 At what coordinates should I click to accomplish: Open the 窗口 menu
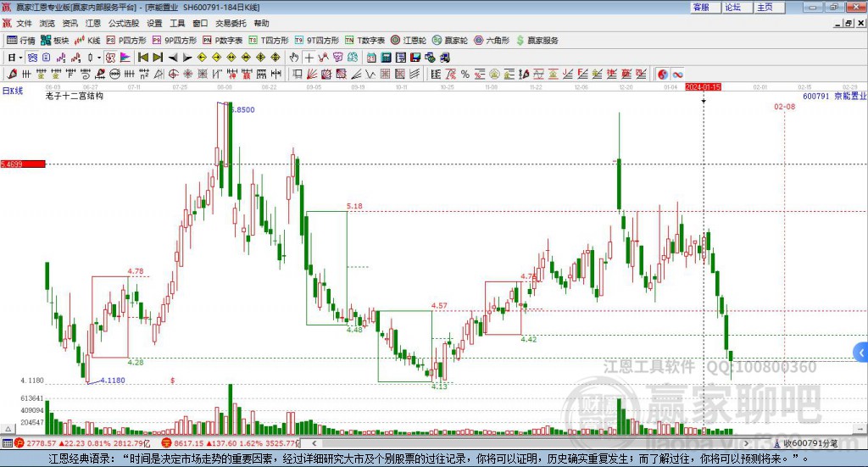pyautogui.click(x=200, y=23)
